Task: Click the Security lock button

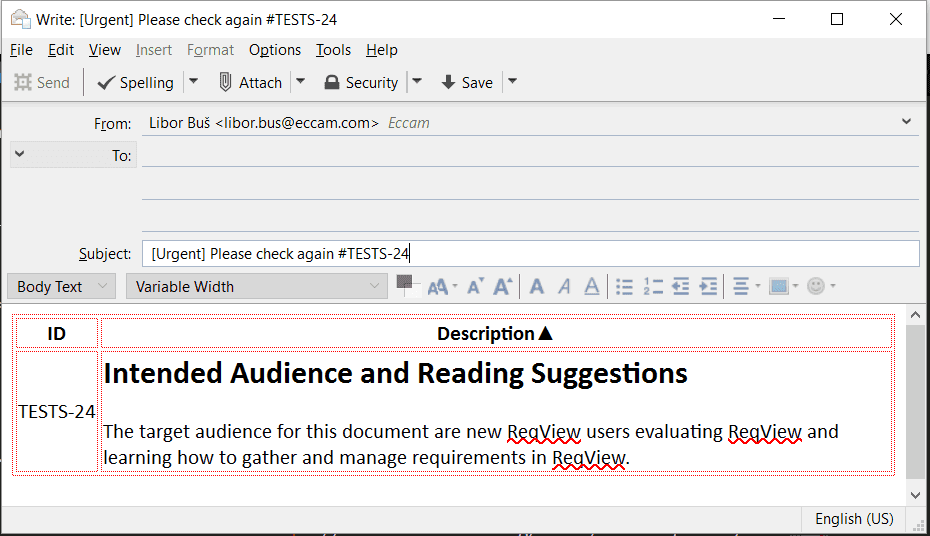Action: tap(361, 82)
